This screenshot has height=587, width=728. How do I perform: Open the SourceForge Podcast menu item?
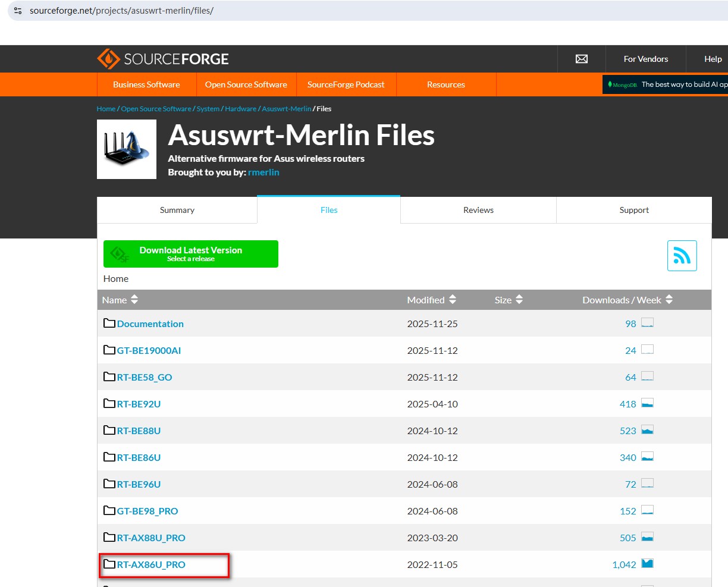[346, 84]
